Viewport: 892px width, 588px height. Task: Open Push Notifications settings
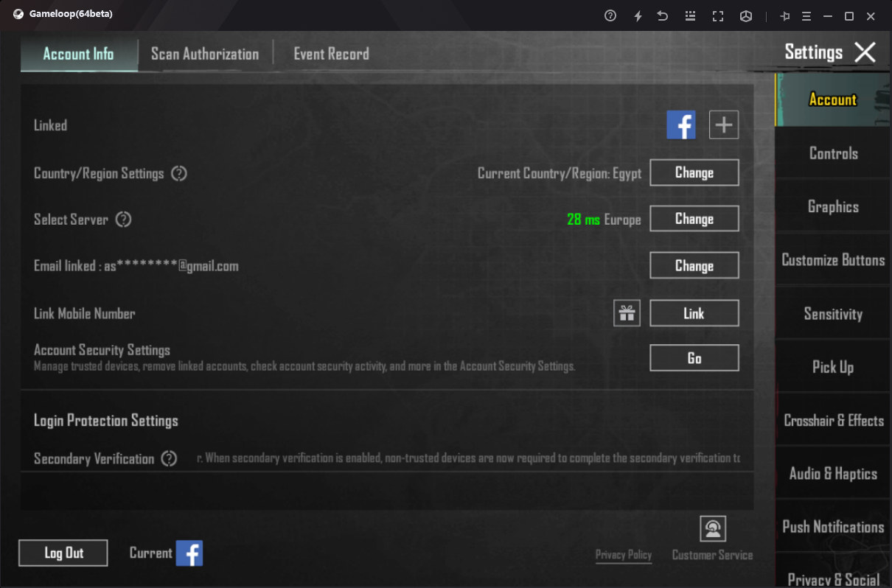833,527
